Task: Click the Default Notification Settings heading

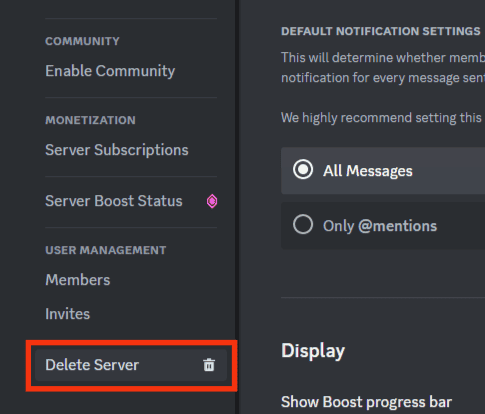Action: coord(381,31)
